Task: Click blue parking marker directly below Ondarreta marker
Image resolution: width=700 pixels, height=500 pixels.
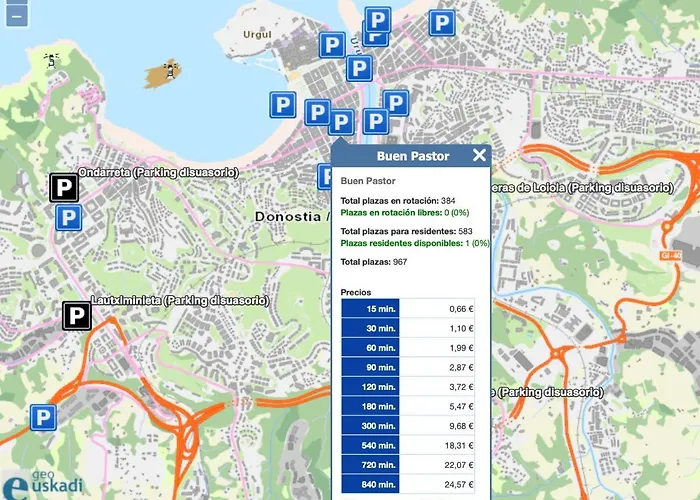Action: pyautogui.click(x=69, y=219)
